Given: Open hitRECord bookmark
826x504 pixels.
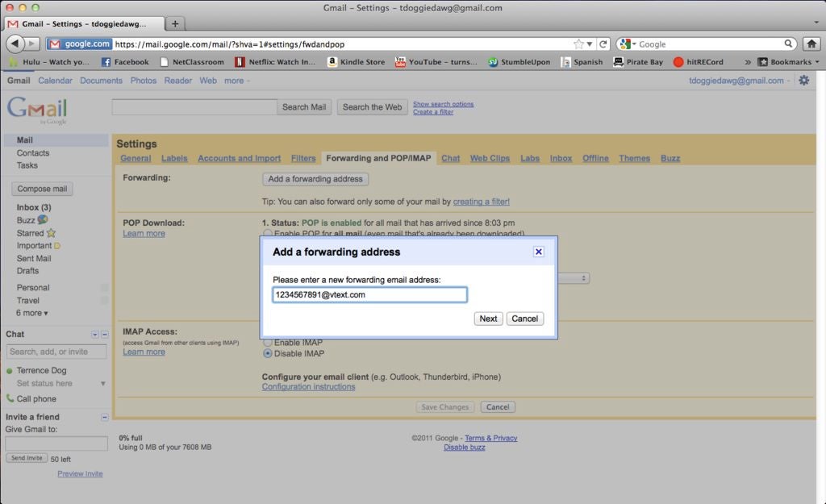Looking at the screenshot, I should 699,62.
